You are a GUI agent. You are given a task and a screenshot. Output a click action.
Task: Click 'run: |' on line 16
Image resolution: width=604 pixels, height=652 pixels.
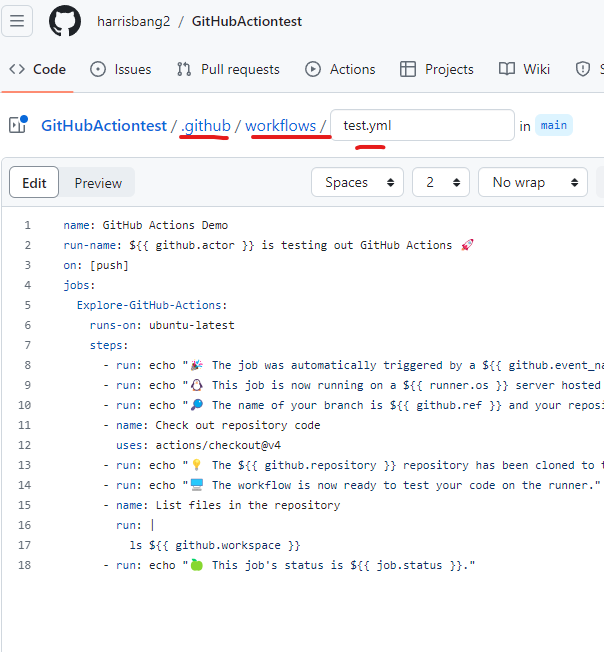135,525
